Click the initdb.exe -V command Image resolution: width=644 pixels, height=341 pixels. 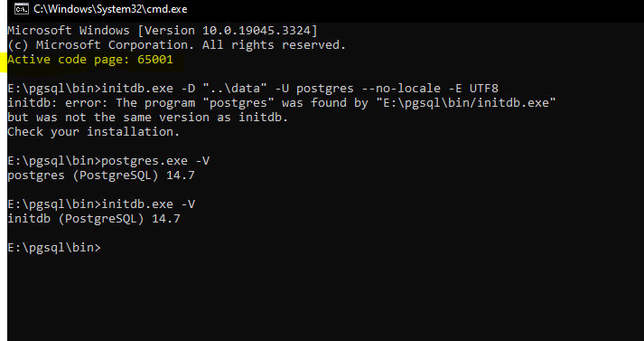(148, 204)
